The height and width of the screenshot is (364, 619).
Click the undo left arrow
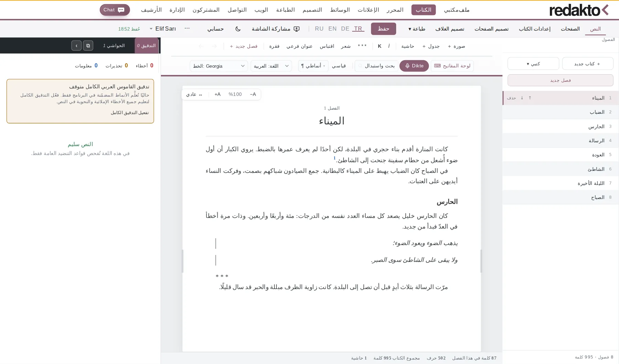201,46
